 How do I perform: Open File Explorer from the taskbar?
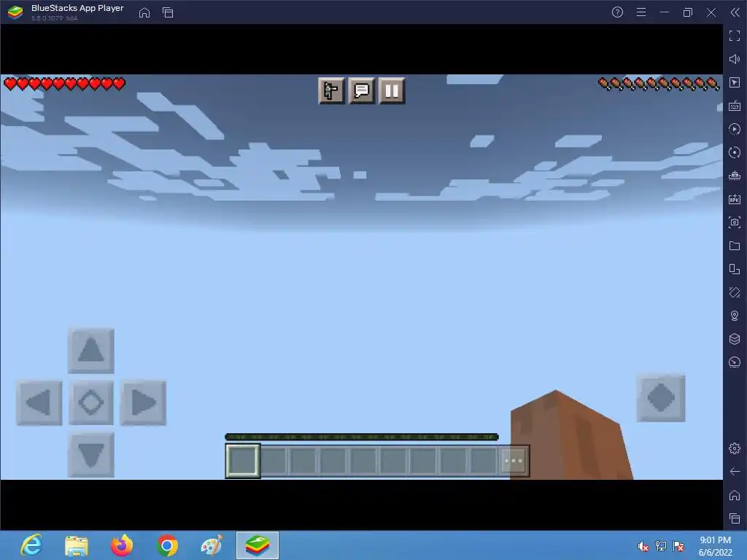[x=76, y=545]
